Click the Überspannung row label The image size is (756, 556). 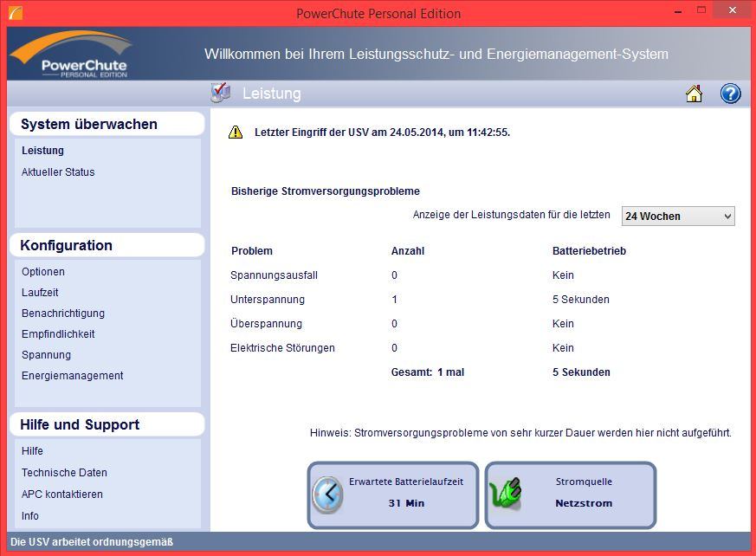click(x=266, y=324)
